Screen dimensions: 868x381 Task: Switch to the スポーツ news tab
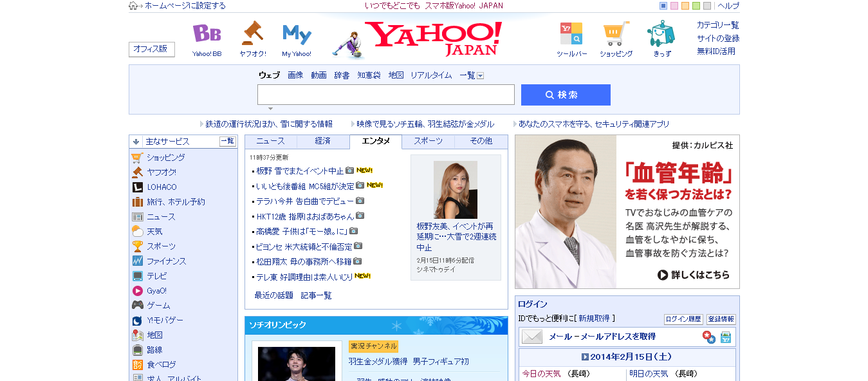(428, 141)
